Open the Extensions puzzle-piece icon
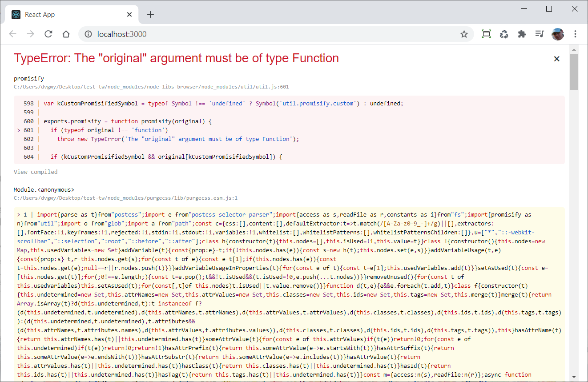Screen dimensions: 588x382 (521, 34)
